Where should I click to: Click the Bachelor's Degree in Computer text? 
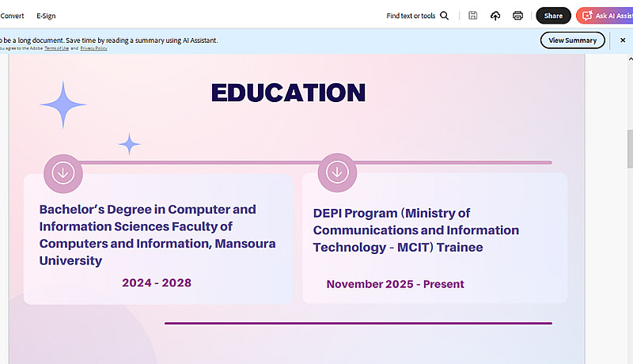tap(157, 235)
